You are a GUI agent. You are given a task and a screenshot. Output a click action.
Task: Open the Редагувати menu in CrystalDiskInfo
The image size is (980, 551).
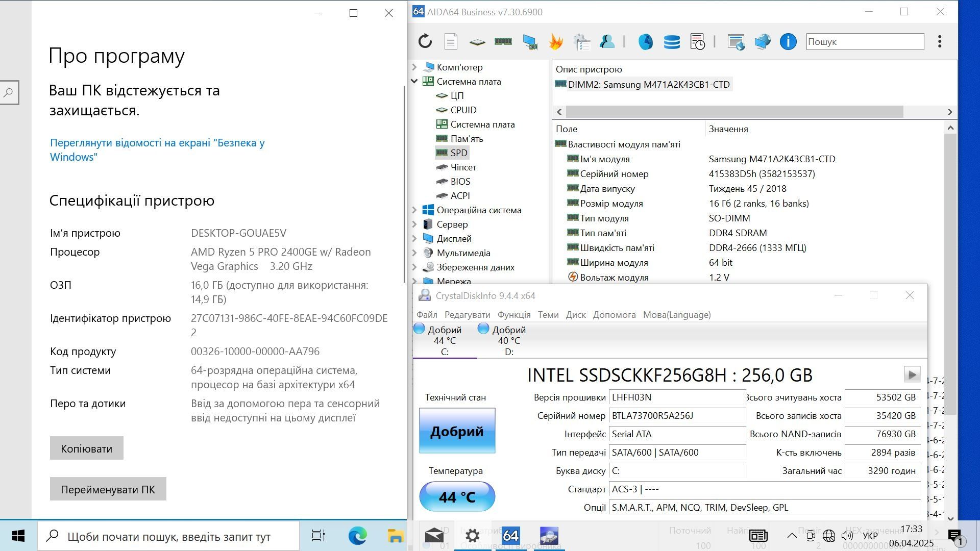click(467, 315)
